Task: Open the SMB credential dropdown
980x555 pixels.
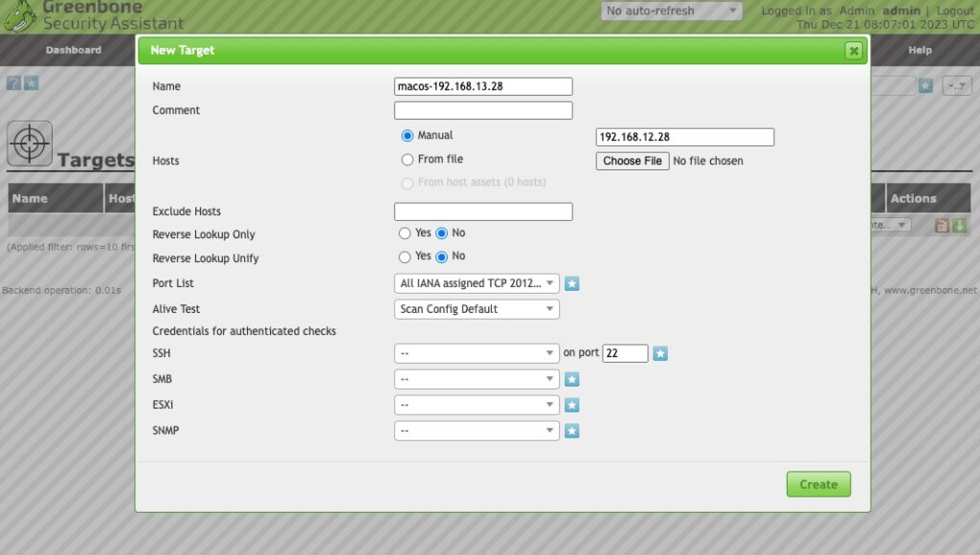Action: pyautogui.click(x=477, y=379)
